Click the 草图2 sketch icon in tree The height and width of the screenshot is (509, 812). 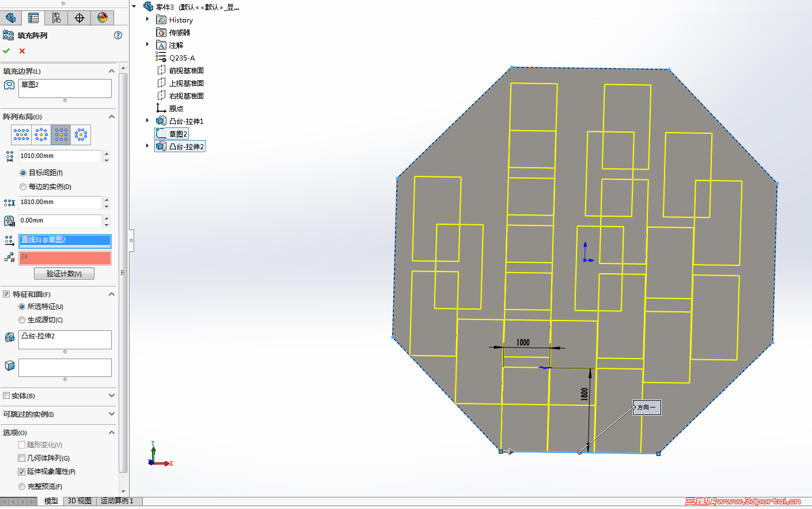[161, 134]
